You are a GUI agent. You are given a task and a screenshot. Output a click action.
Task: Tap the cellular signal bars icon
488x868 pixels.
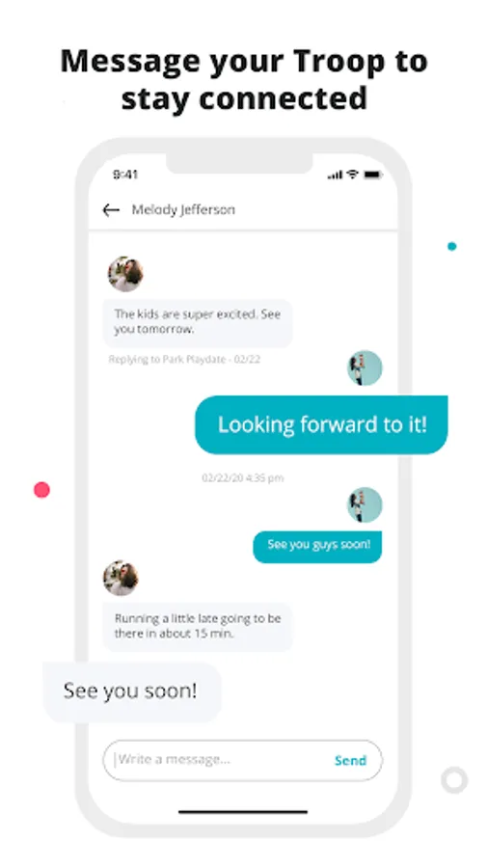point(335,175)
